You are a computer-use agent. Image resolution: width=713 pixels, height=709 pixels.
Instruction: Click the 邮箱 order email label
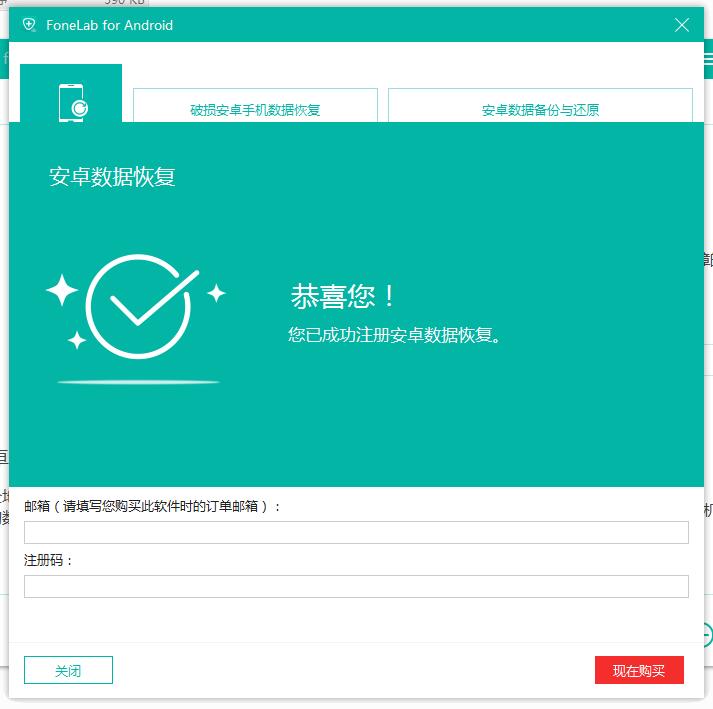pyautogui.click(x=152, y=506)
